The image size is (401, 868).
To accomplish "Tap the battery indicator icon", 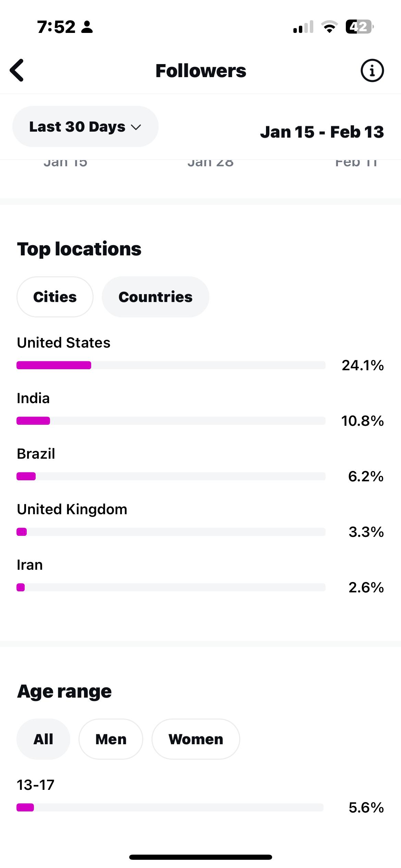I will (359, 27).
